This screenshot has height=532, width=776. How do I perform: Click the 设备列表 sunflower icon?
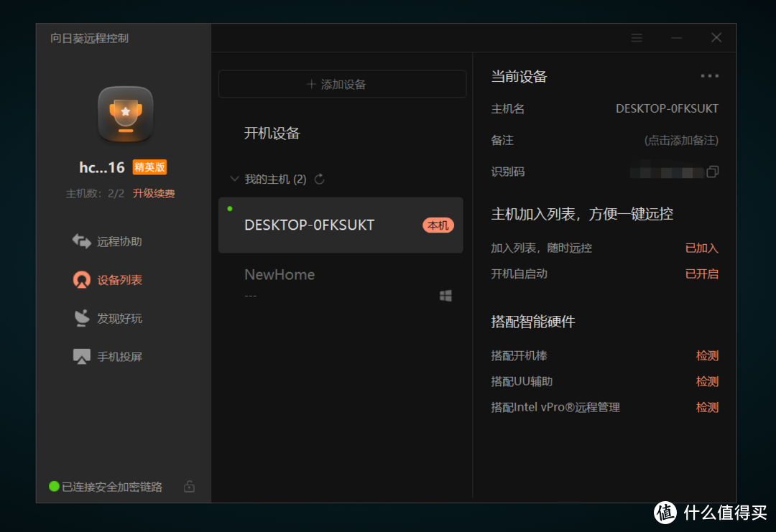pyautogui.click(x=82, y=280)
